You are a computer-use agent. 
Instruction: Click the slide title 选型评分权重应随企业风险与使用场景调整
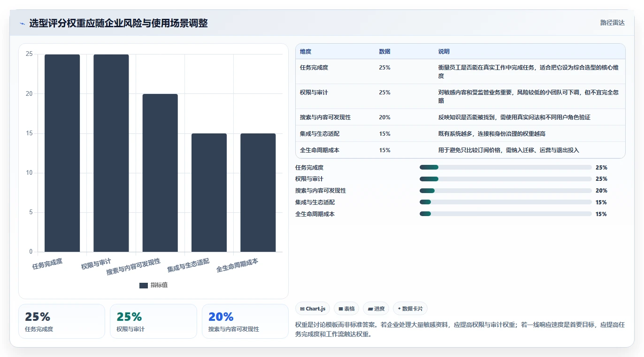pyautogui.click(x=118, y=23)
